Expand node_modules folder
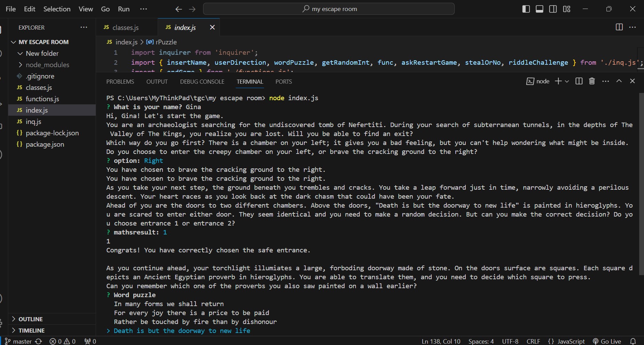The width and height of the screenshot is (644, 345). (x=52, y=65)
